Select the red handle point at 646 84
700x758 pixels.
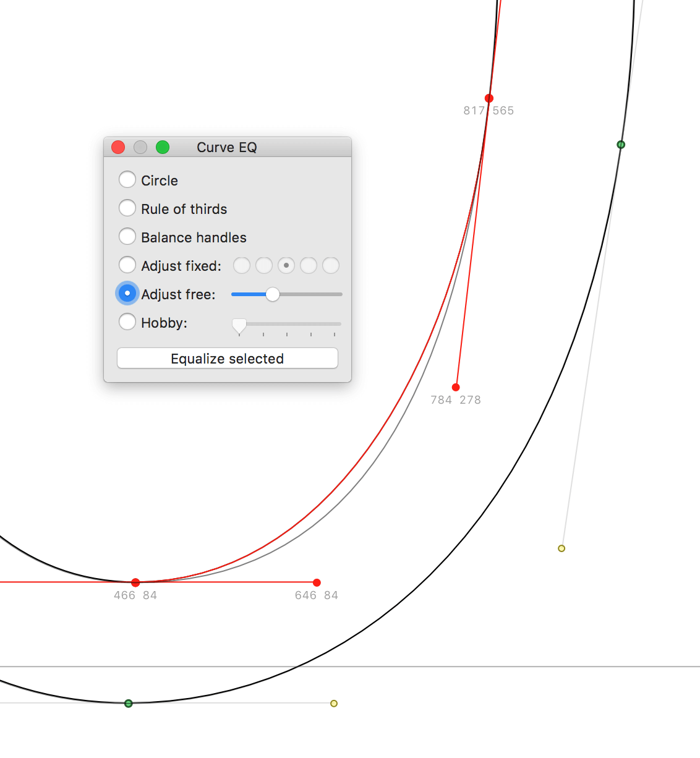tap(317, 582)
